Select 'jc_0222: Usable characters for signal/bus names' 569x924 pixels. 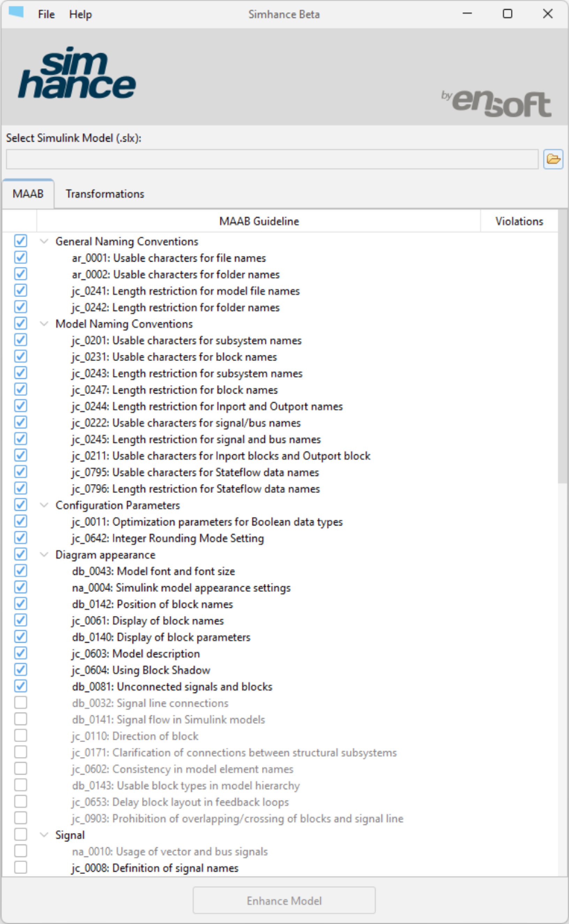186,423
